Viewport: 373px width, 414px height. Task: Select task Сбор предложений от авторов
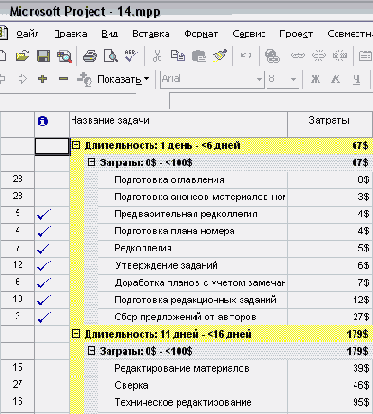tap(185, 317)
